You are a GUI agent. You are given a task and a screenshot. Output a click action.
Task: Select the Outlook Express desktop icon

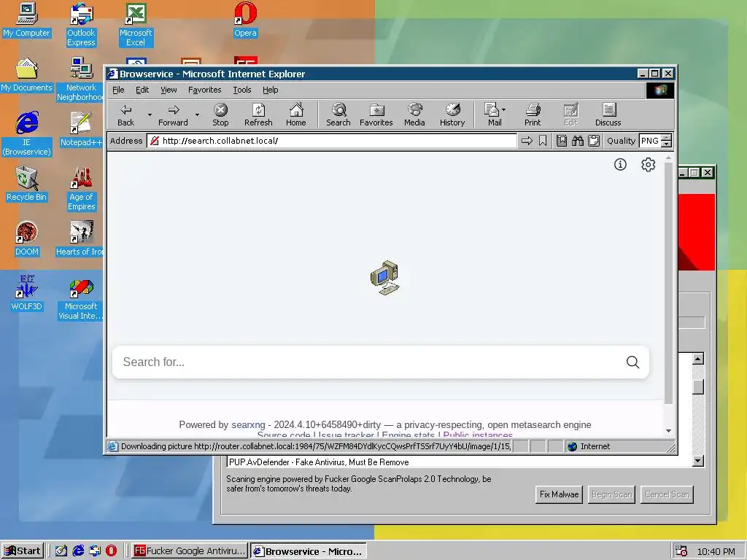[x=81, y=25]
